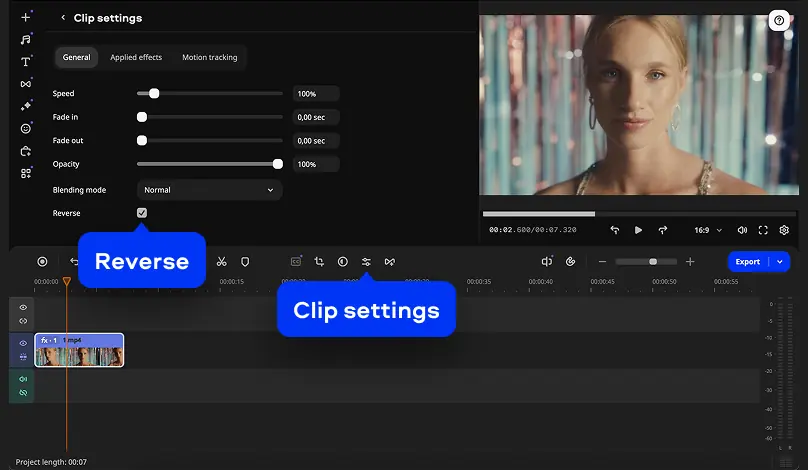Click the Opacity 100% value field
Image resolution: width=808 pixels, height=470 pixels.
(x=316, y=164)
